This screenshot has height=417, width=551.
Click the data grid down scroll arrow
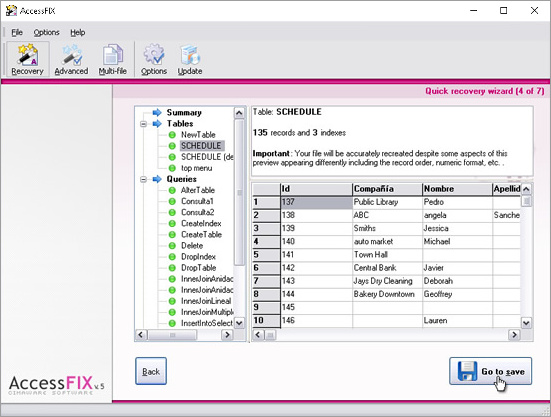click(x=526, y=323)
